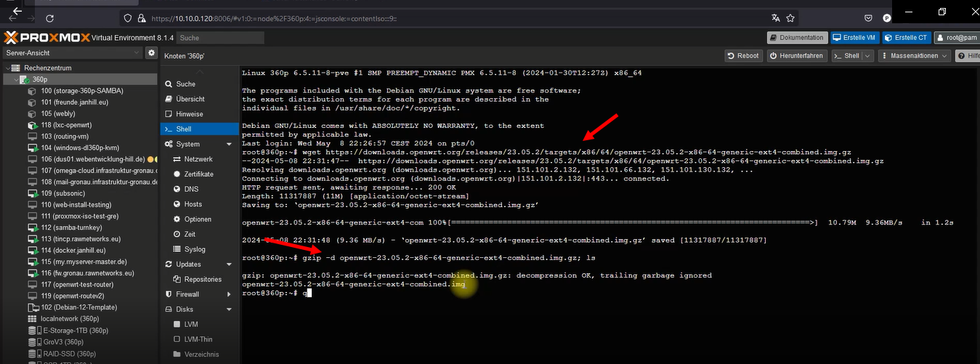Click the gear icon beside Server-Ansicht
The height and width of the screenshot is (364, 980).
[151, 53]
